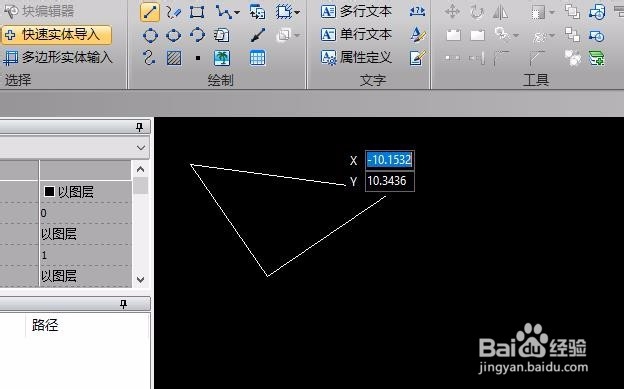The image size is (624, 389).
Task: Click the edit text note icon
Action: pyautogui.click(x=418, y=58)
